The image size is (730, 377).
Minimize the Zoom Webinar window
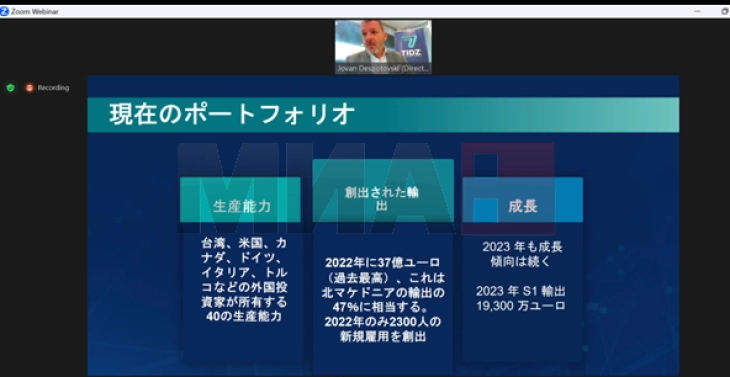pyautogui.click(x=697, y=11)
